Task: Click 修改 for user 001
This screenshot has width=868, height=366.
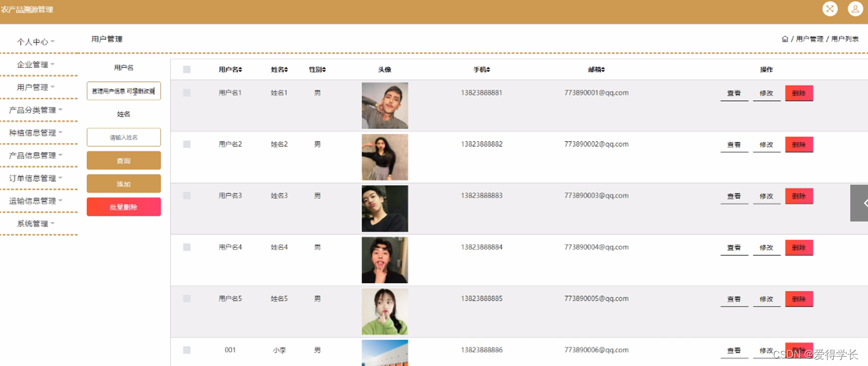Action: click(x=767, y=351)
